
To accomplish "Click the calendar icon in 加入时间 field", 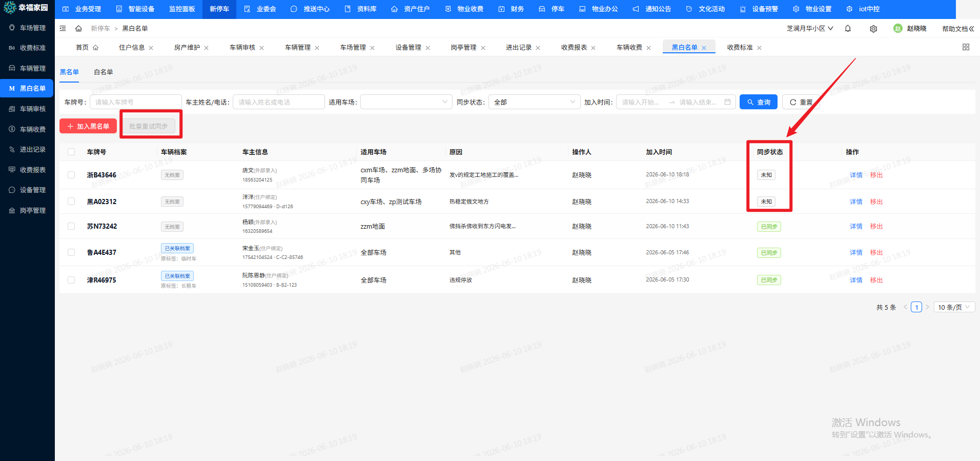I will click(727, 102).
